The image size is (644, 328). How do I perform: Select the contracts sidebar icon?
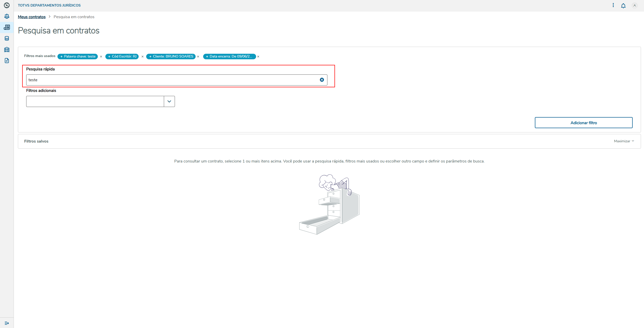click(7, 27)
